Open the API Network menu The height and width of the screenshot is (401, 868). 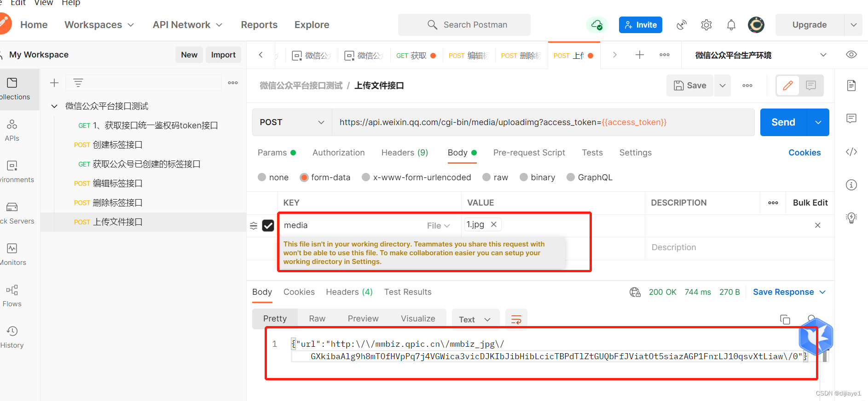coord(187,25)
